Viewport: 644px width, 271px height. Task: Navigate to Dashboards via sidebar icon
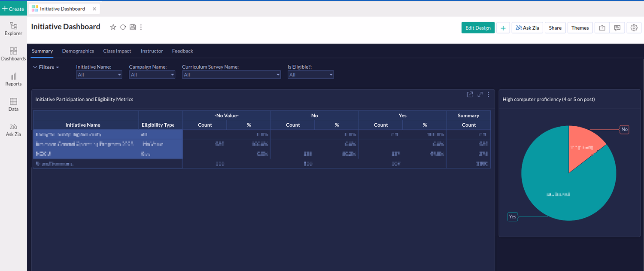tap(13, 54)
